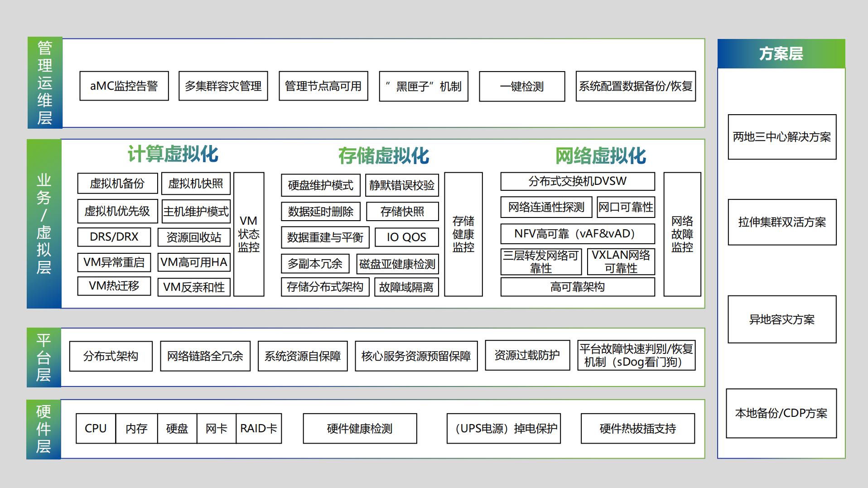Screen dimensions: 868x488
Task: Select the 存储快照 box
Action: [x=402, y=212]
